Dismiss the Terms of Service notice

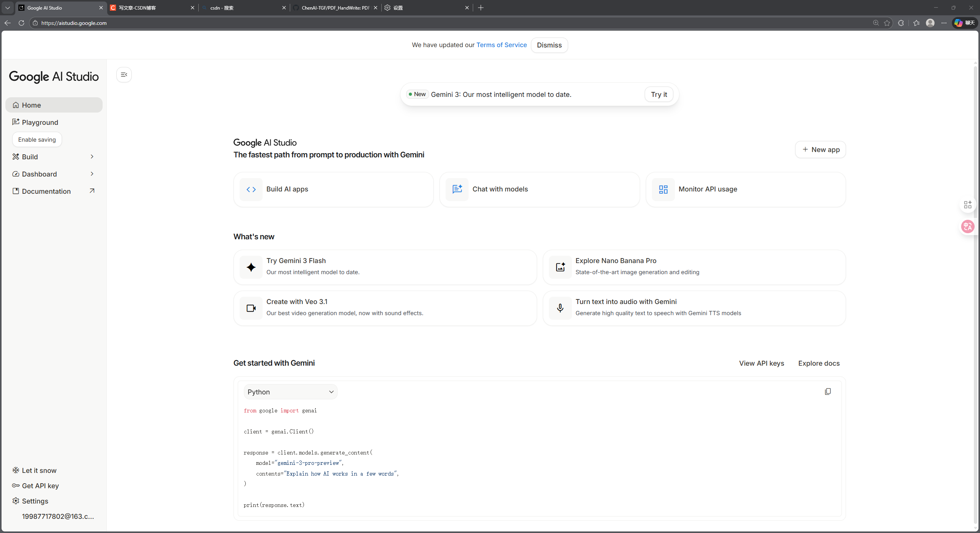point(549,45)
